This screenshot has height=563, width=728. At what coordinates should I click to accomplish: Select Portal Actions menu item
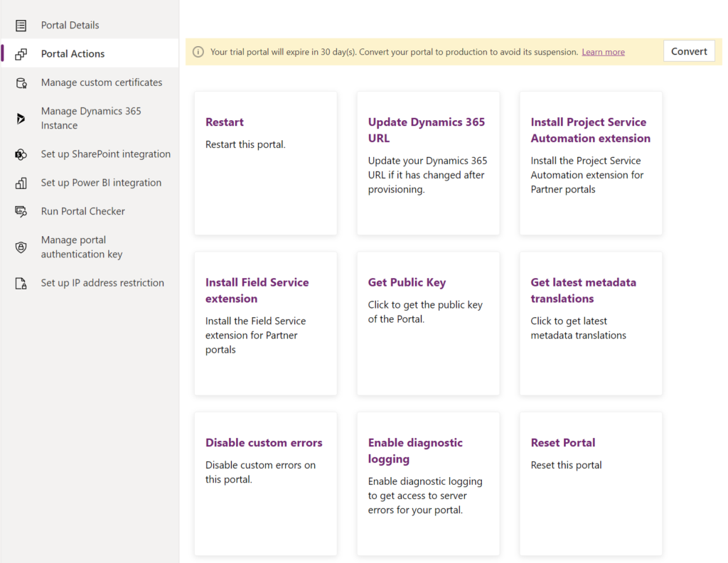coord(90,54)
